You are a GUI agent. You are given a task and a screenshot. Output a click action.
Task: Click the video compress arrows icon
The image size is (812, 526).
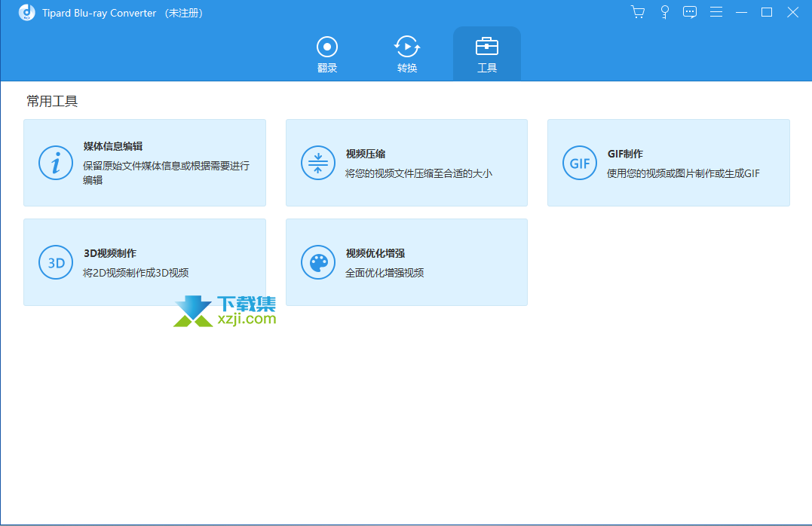coord(317,163)
